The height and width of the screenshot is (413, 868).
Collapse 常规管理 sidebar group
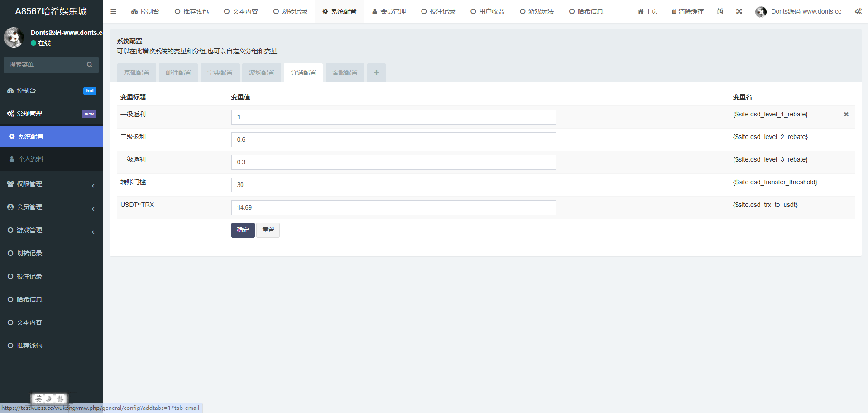[x=52, y=114]
